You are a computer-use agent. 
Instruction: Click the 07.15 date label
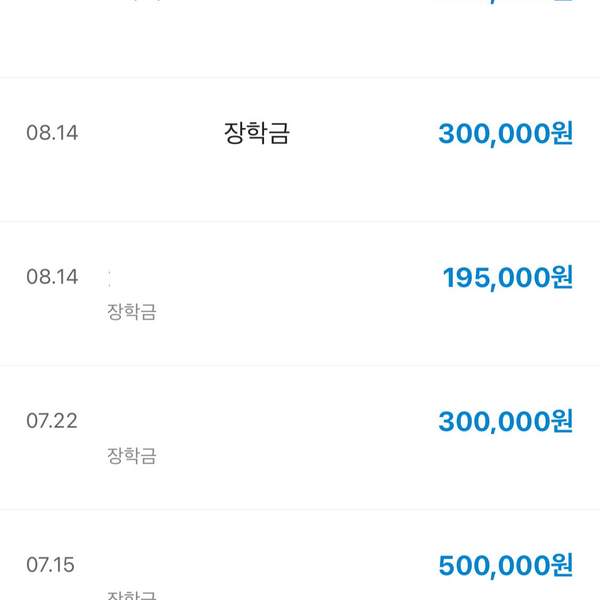tap(52, 565)
